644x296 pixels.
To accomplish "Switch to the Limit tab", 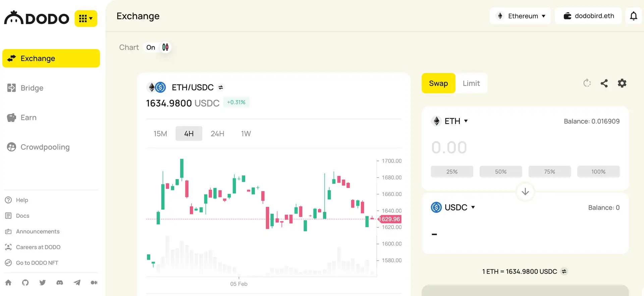I will click(x=471, y=83).
